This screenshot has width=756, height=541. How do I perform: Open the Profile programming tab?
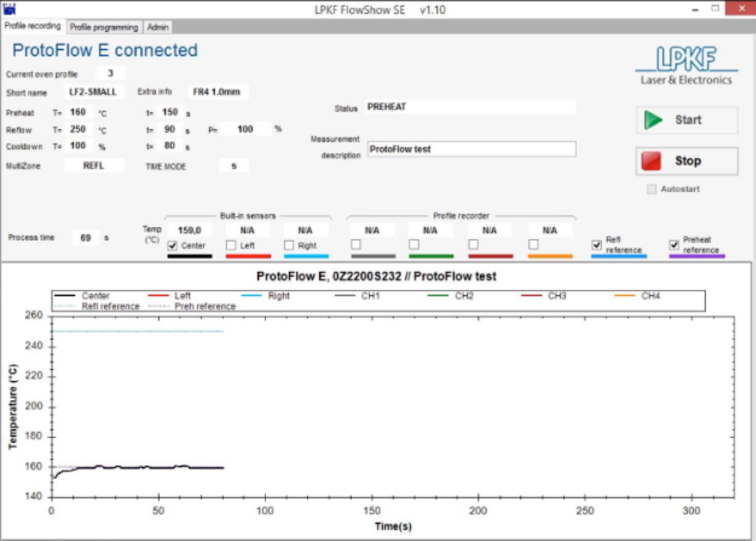pos(104,27)
